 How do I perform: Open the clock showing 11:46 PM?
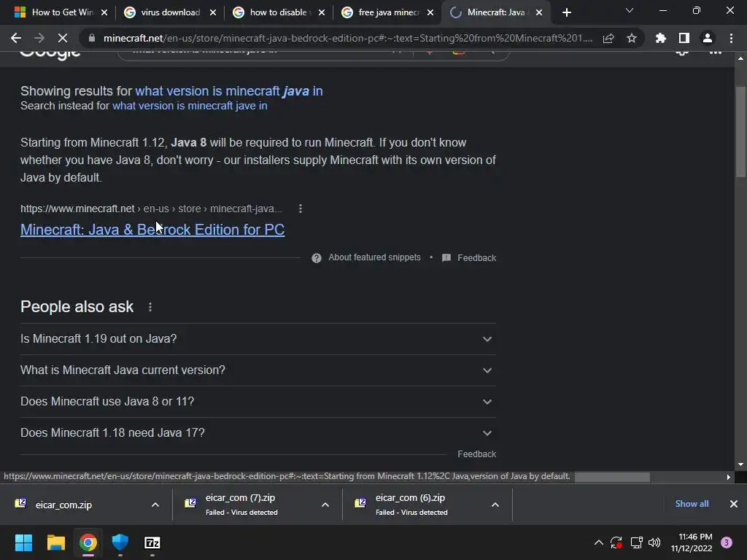[x=692, y=542]
